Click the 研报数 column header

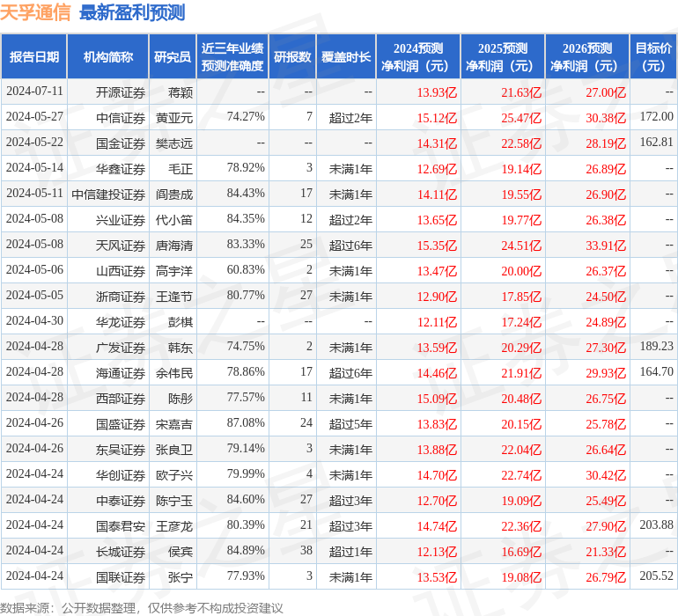click(292, 56)
